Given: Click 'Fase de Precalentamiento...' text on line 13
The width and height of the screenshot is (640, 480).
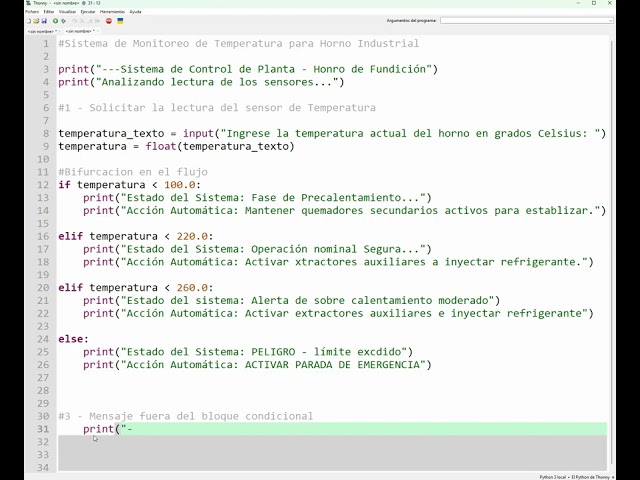Looking at the screenshot, I should 335,198.
